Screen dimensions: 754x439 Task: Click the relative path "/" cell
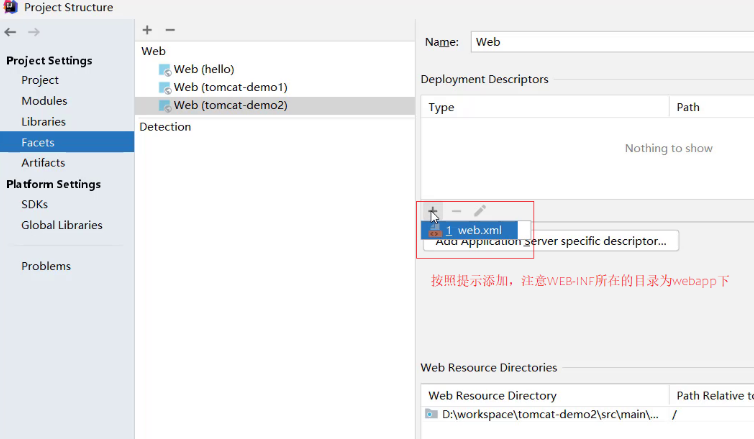675,414
